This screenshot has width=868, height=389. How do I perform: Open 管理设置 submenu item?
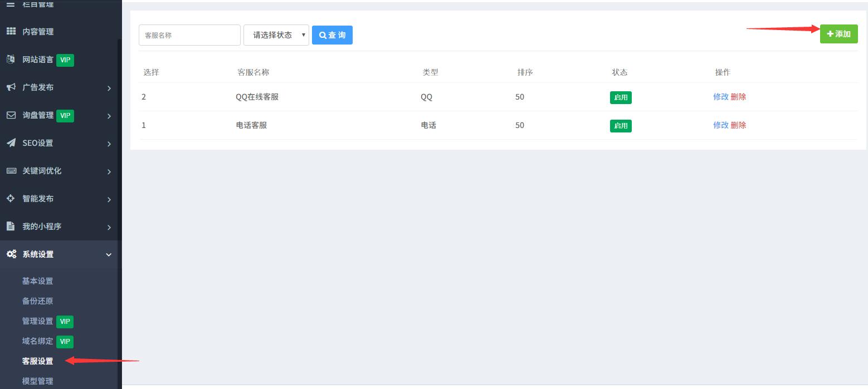pos(37,321)
